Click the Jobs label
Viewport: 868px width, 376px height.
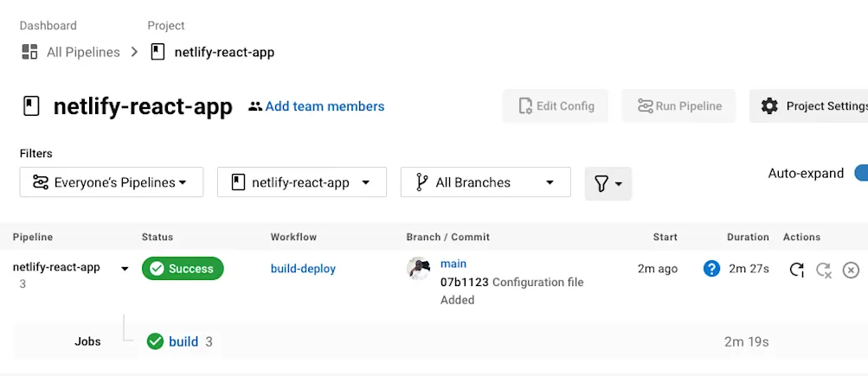87,341
